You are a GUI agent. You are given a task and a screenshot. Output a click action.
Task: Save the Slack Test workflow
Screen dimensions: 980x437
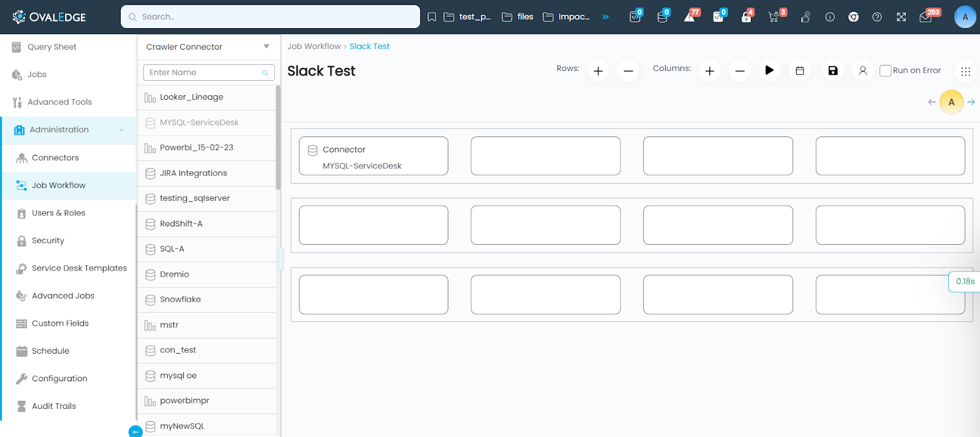click(832, 71)
